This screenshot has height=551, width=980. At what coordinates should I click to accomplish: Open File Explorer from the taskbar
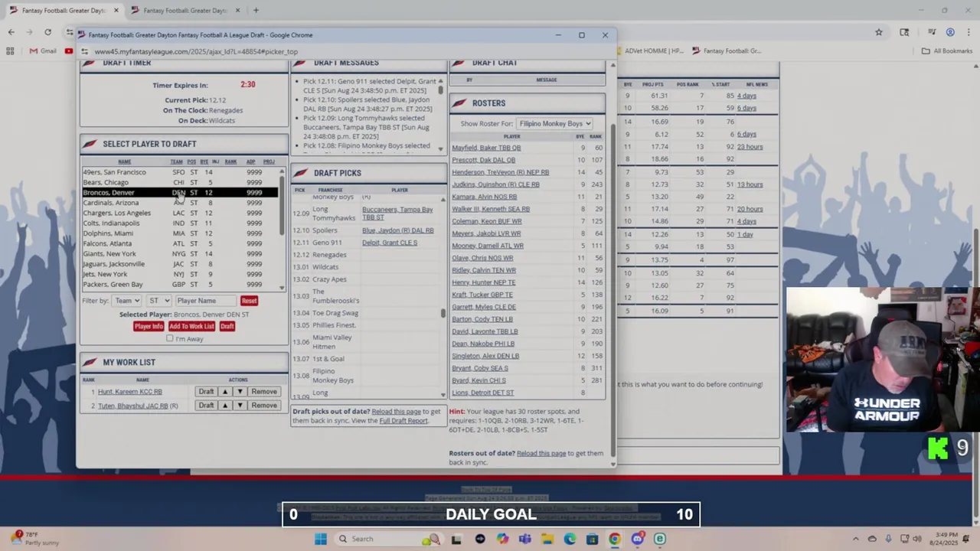[x=547, y=539]
